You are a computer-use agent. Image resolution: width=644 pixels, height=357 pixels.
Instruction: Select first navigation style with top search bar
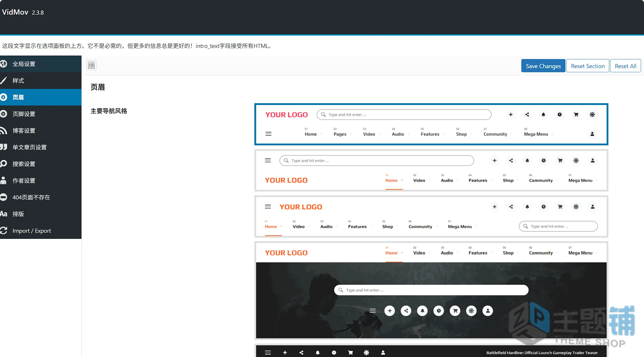pos(431,124)
